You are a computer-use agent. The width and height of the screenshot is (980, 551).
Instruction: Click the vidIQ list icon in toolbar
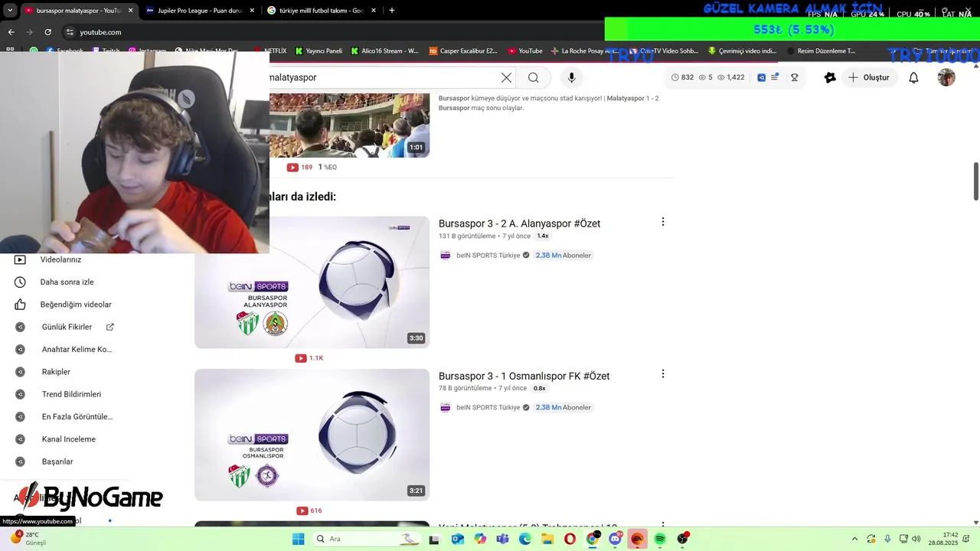point(775,77)
